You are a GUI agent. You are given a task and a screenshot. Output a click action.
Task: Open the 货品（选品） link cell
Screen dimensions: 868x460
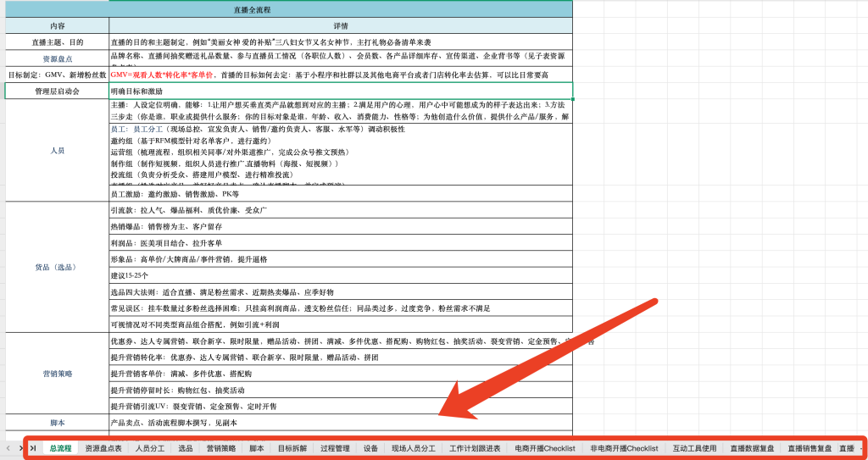click(x=57, y=267)
